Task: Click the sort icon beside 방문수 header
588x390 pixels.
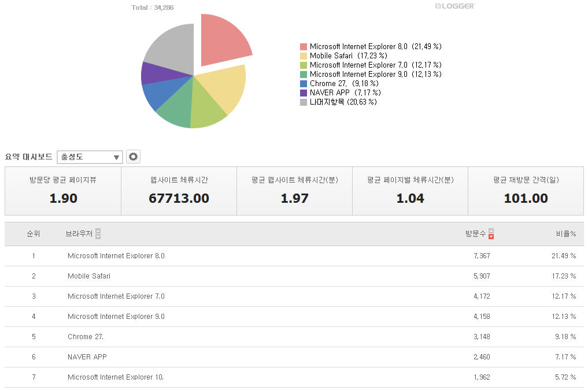Action: pos(491,234)
